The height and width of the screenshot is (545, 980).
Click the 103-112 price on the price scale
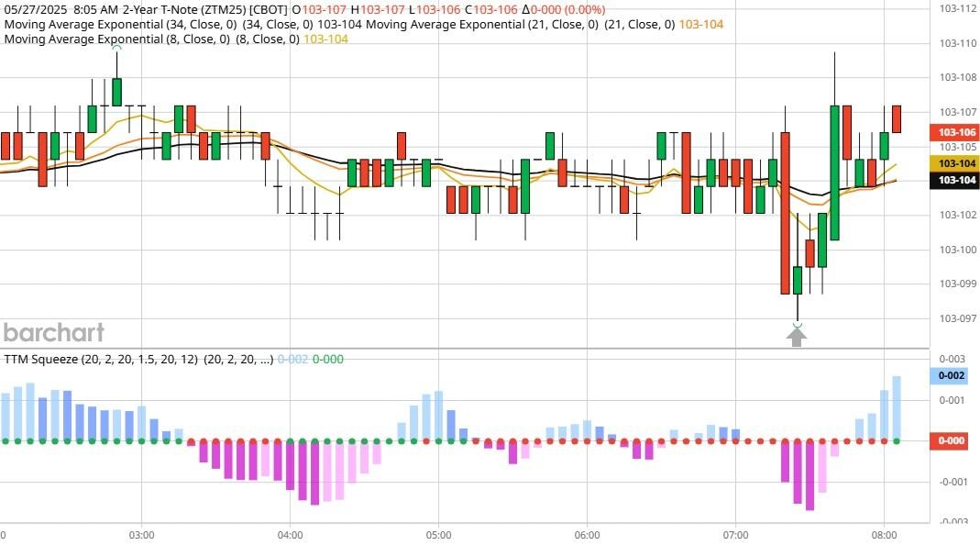coord(957,8)
